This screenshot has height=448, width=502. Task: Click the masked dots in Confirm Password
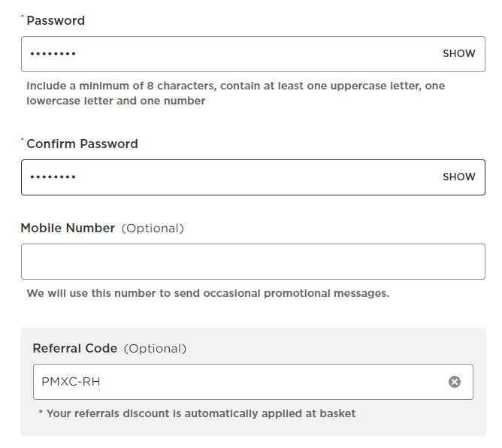click(x=53, y=177)
